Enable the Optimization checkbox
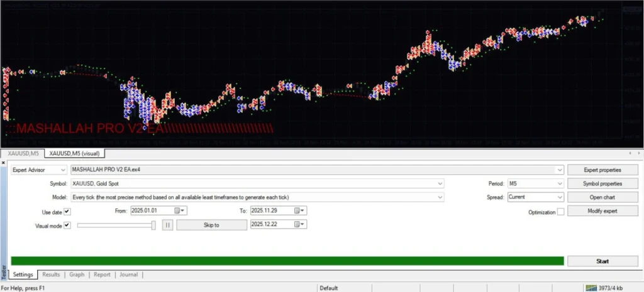This screenshot has width=644, height=292. click(x=560, y=212)
